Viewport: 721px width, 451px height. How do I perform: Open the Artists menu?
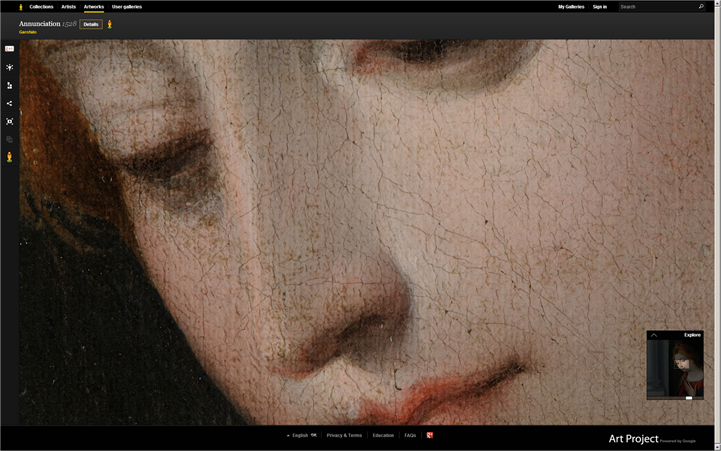pos(69,7)
